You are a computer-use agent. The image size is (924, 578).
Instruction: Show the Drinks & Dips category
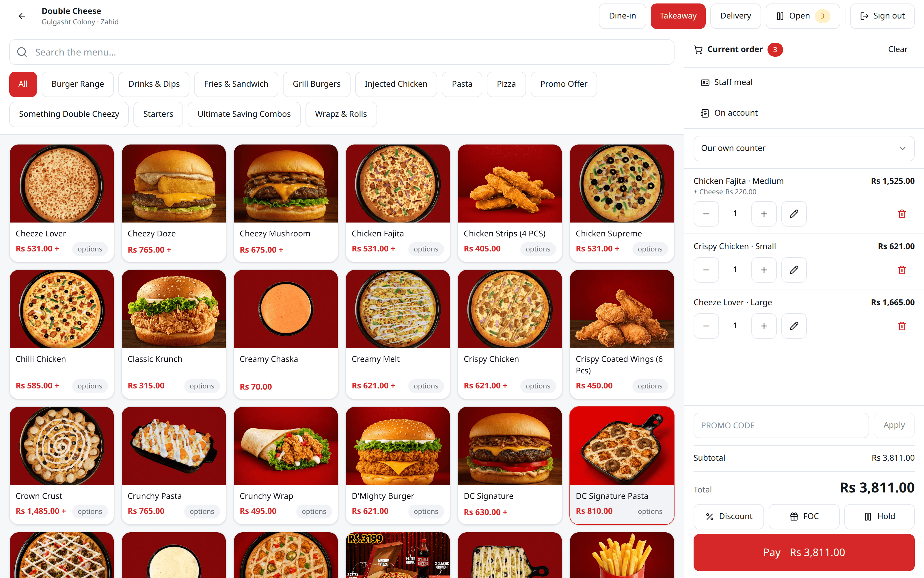(154, 84)
